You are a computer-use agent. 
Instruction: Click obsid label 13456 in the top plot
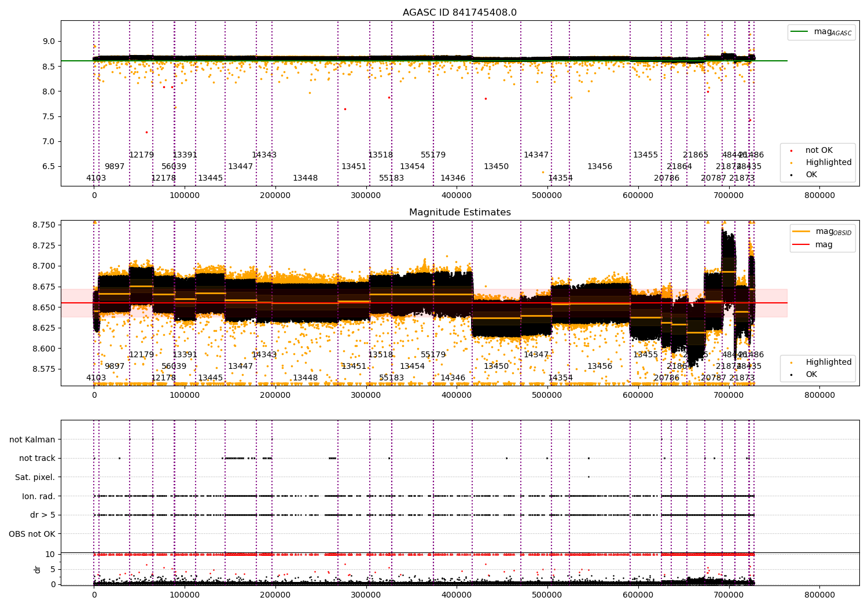click(600, 167)
